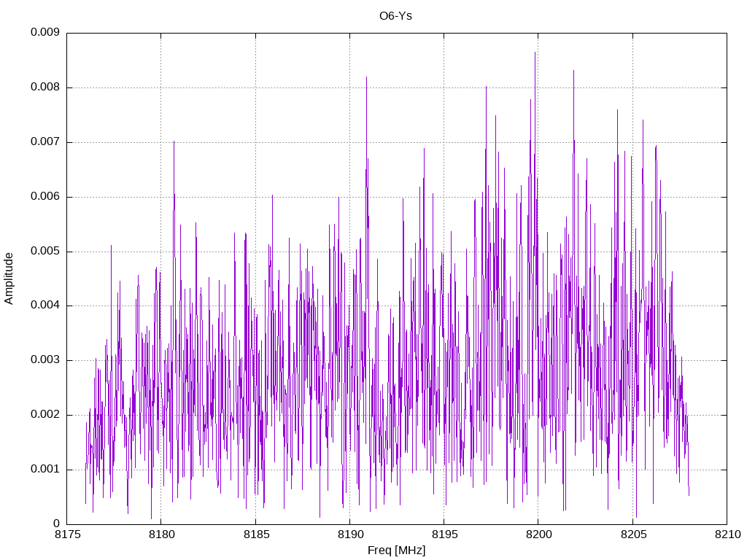Click the tallest spectrum peak near 8200 MHz
This screenshot has height=560, width=747.
[535, 52]
